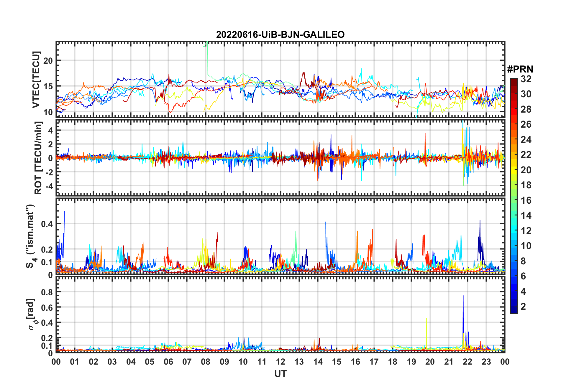
Task: Click the 0.8 tick on σφ axis
Action: click(47, 292)
